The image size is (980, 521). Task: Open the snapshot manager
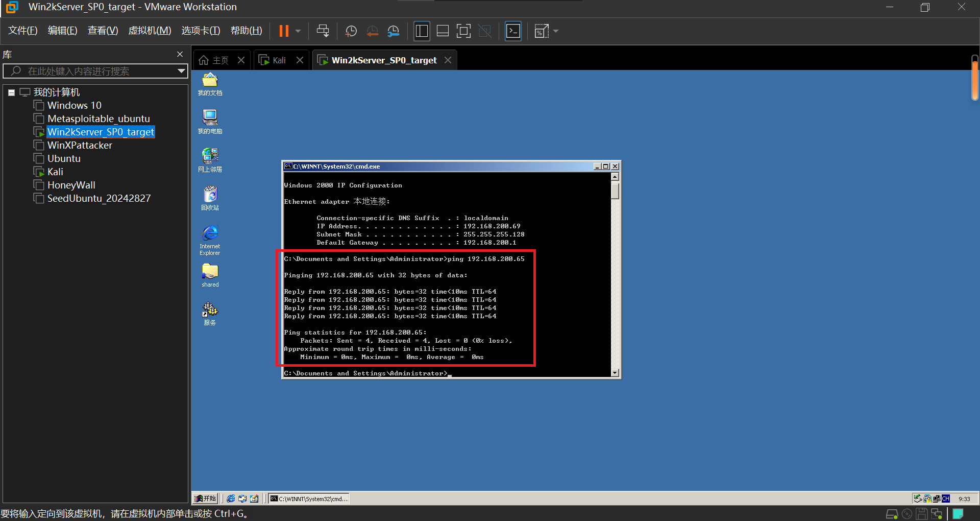point(393,31)
